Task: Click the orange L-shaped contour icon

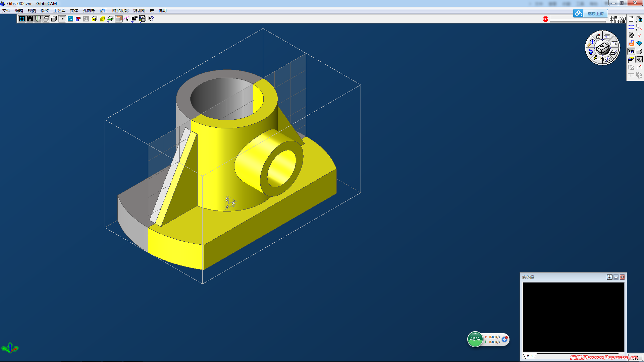Action: point(631,43)
